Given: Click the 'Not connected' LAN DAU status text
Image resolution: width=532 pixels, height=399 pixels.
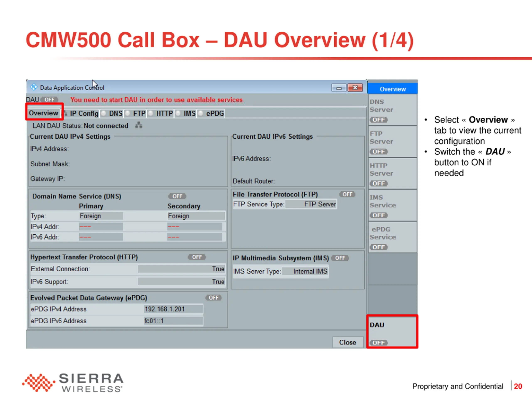Looking at the screenshot, I should pos(106,126).
